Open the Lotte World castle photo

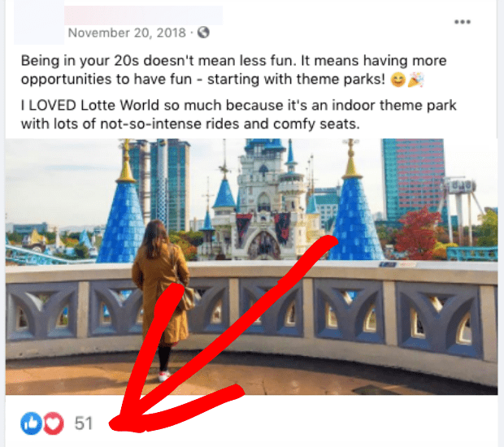click(252, 267)
